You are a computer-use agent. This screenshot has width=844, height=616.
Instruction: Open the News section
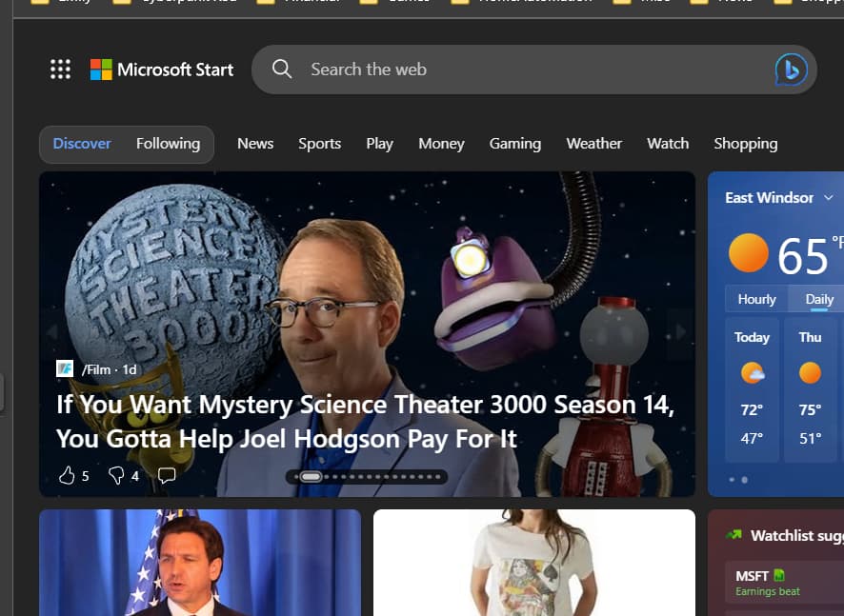[255, 144]
